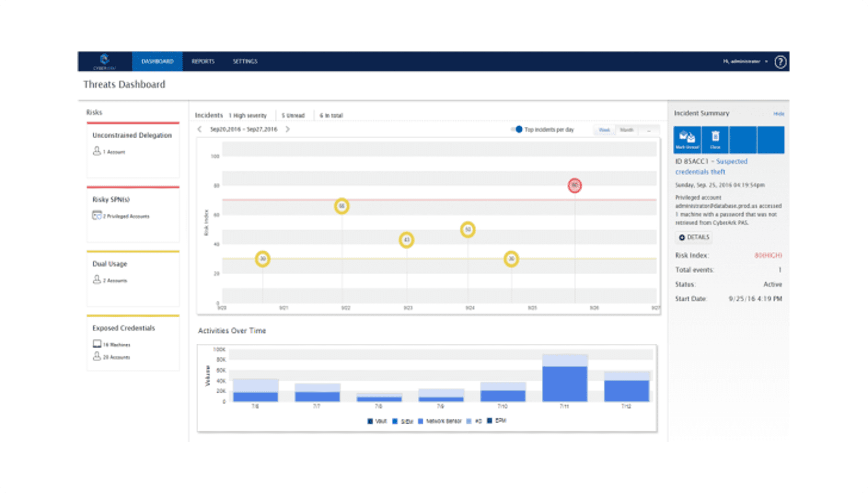Open Suspected credentials theft incident link

(x=712, y=166)
